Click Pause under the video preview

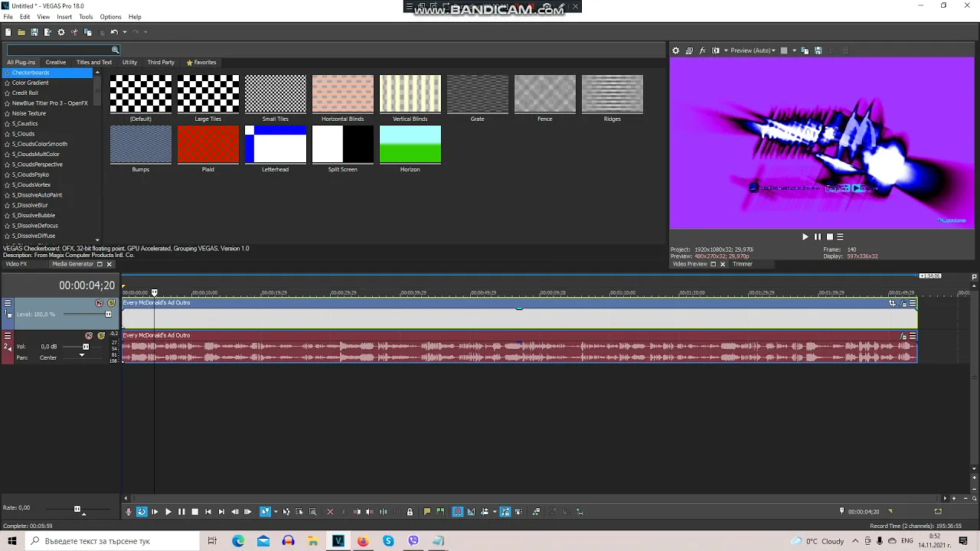coord(817,237)
